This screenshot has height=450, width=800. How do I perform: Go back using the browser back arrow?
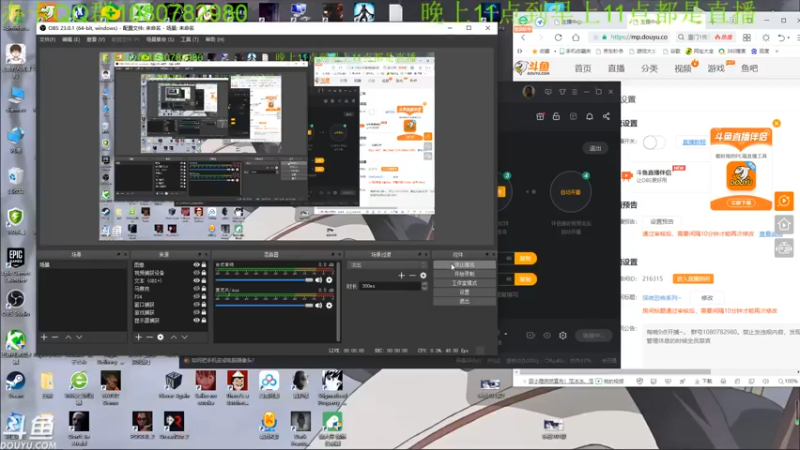click(x=523, y=37)
